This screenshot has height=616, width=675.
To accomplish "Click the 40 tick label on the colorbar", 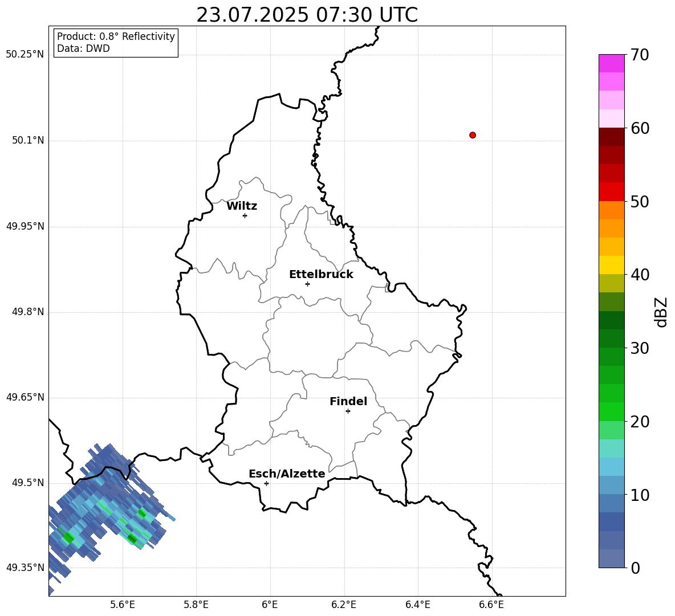I will tap(640, 275).
